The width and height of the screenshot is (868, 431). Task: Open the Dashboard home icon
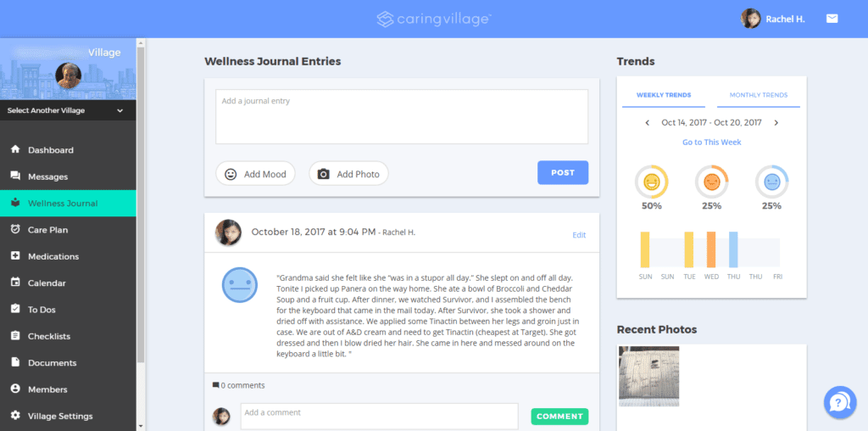[x=15, y=149]
